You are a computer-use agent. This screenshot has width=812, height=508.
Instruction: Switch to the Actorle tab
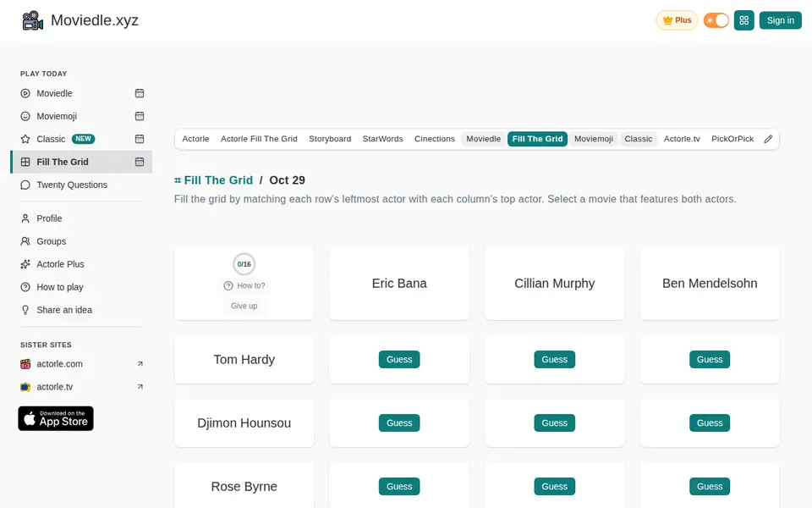pos(195,139)
